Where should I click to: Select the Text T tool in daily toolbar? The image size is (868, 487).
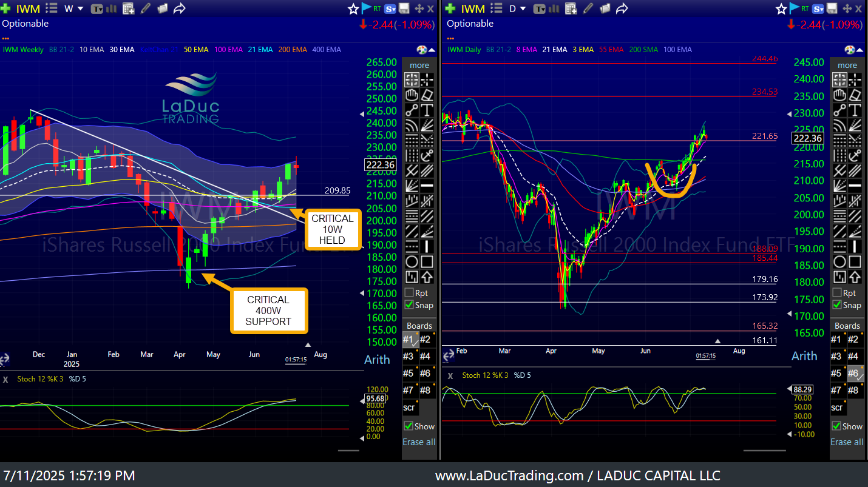(x=855, y=110)
